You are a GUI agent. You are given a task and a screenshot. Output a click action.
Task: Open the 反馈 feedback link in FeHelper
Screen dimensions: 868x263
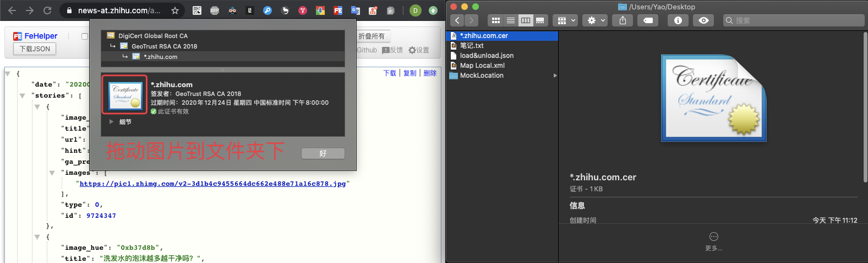[392, 50]
